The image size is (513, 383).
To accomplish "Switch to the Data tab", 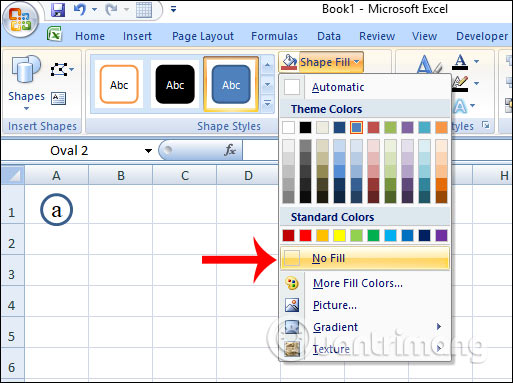I will click(x=329, y=36).
